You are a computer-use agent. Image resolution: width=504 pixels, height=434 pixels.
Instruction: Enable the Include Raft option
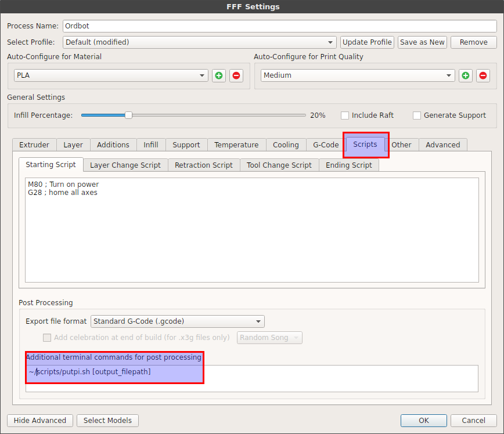pos(345,115)
